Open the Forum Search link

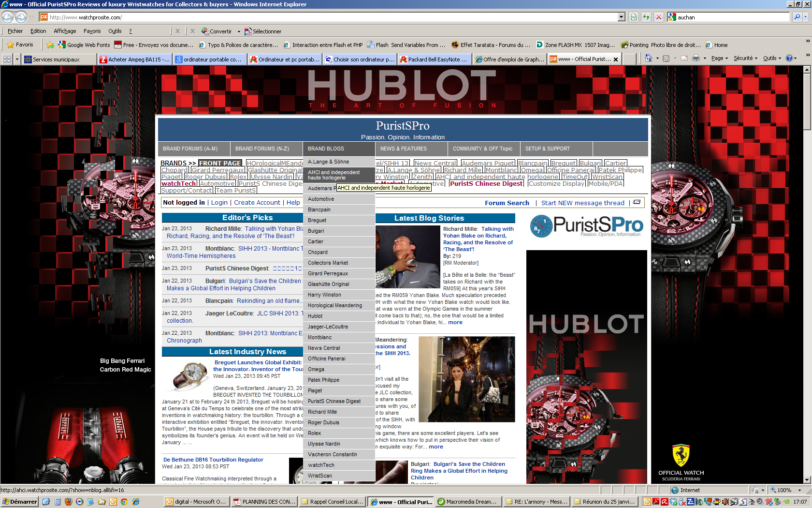click(x=507, y=203)
